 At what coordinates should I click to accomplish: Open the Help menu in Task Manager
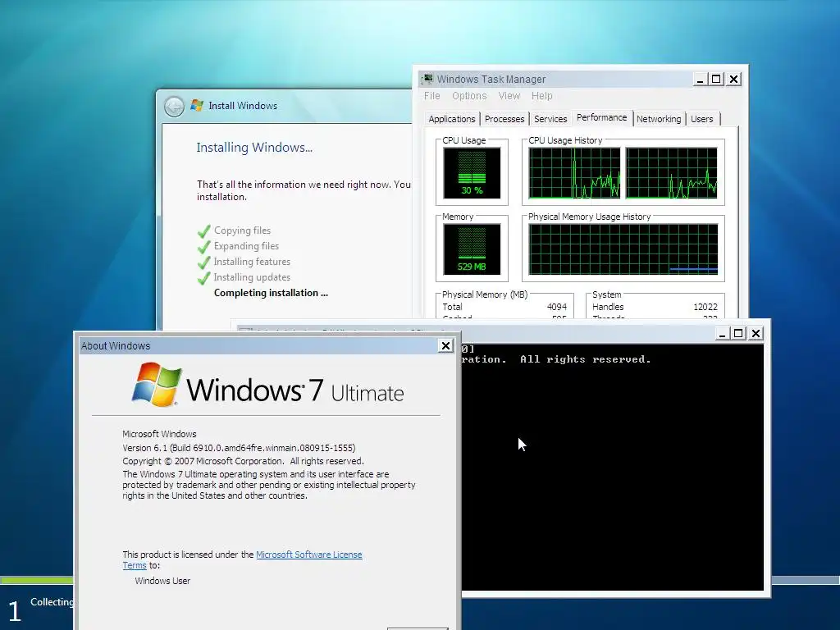[541, 96]
